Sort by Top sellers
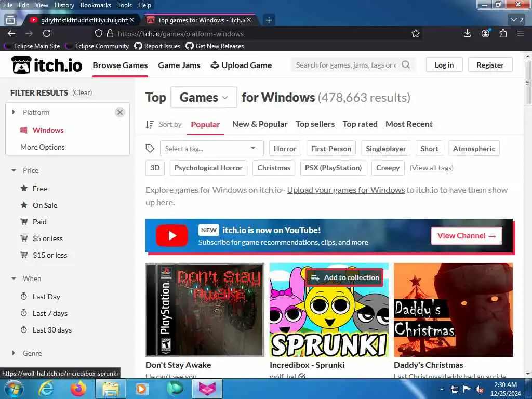The image size is (532, 399). [315, 124]
